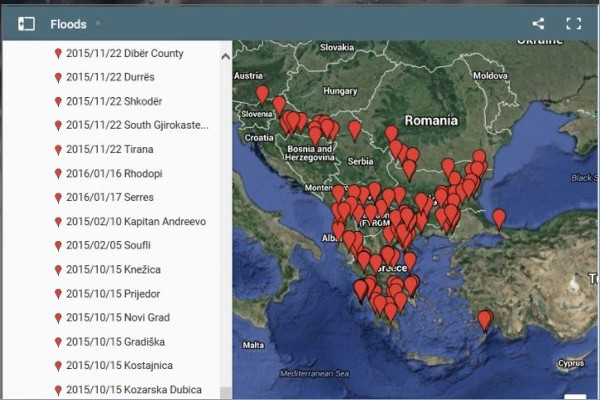Click the Share map icon
600x400 pixels.
tap(538, 23)
